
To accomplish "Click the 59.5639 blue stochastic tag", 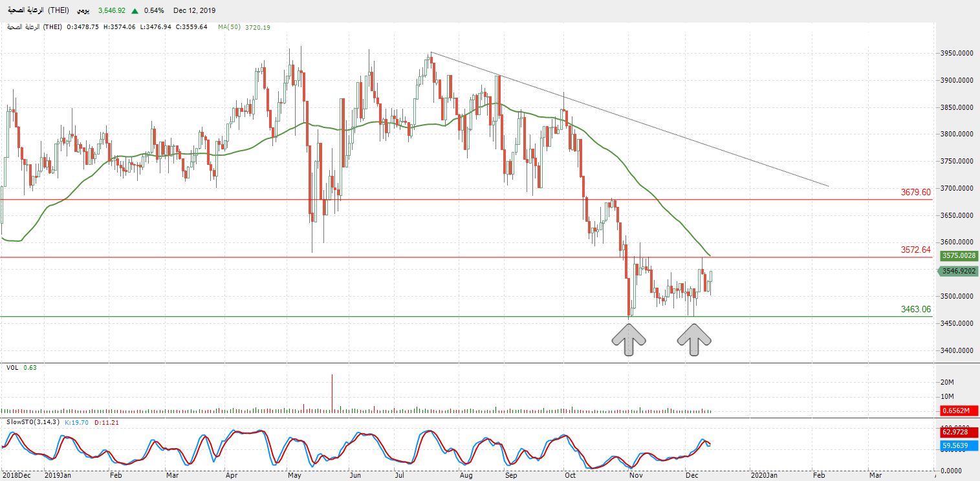I will 960,445.
